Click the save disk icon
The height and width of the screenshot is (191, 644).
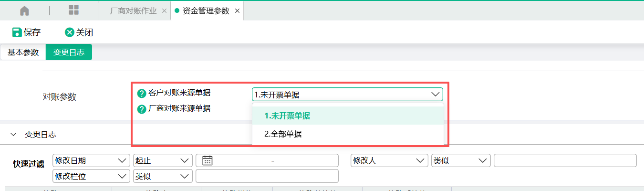click(17, 32)
